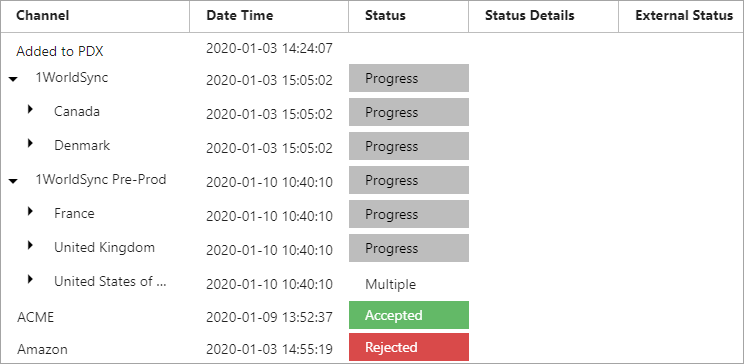Screen dimensions: 744x364
Task: Collapse the 1WorldSync channel group
Action: (13, 79)
